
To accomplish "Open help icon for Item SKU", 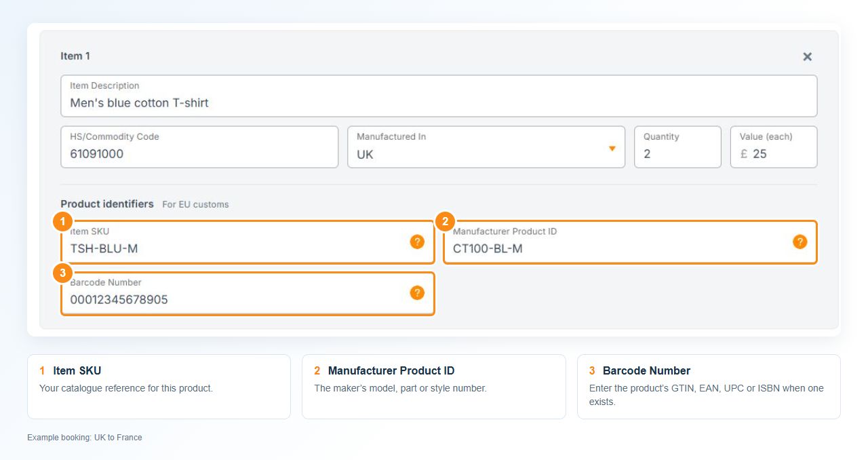I will pyautogui.click(x=417, y=242).
